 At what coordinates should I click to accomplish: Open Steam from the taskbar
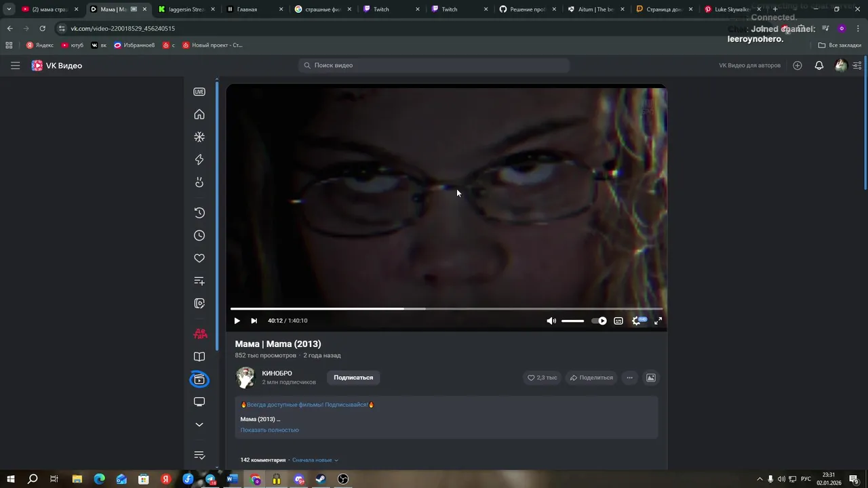click(321, 479)
